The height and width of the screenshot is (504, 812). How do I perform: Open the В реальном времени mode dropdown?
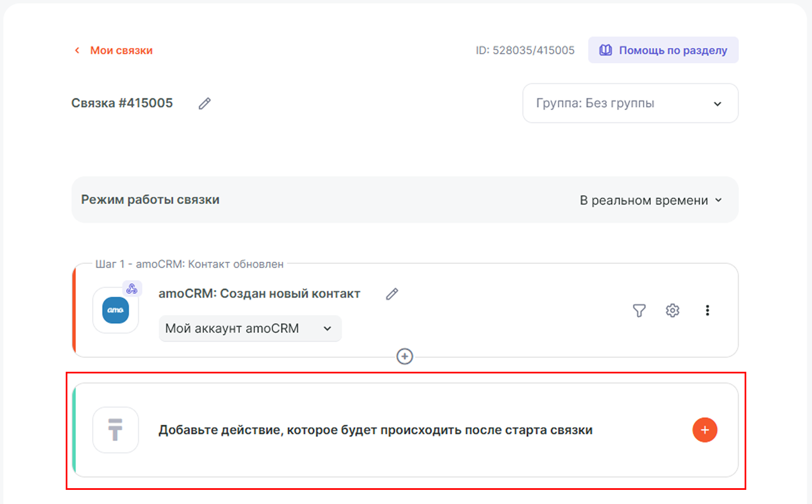651,200
